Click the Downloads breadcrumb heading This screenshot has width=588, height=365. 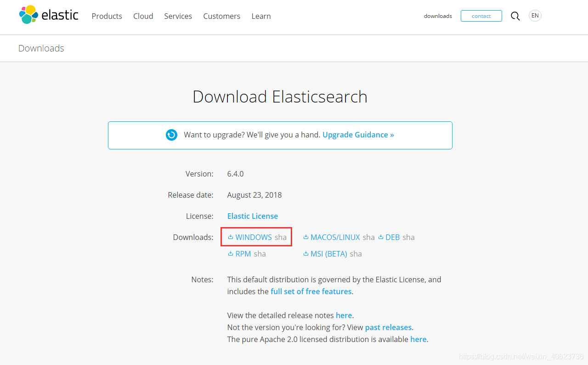tap(41, 48)
